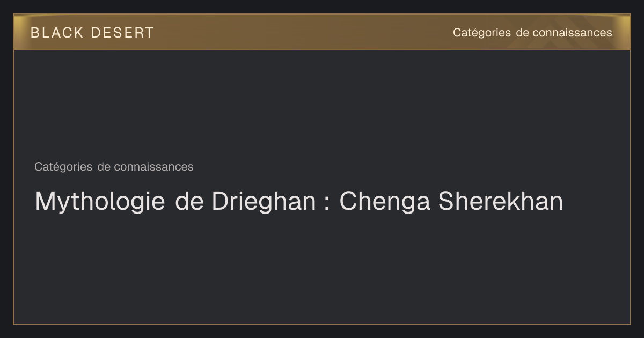The image size is (644, 338).
Task: Click the word DESERT in the logo
Action: [122, 33]
